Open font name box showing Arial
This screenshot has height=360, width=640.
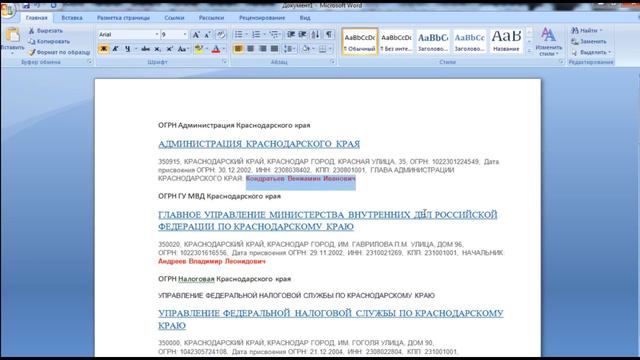point(128,35)
